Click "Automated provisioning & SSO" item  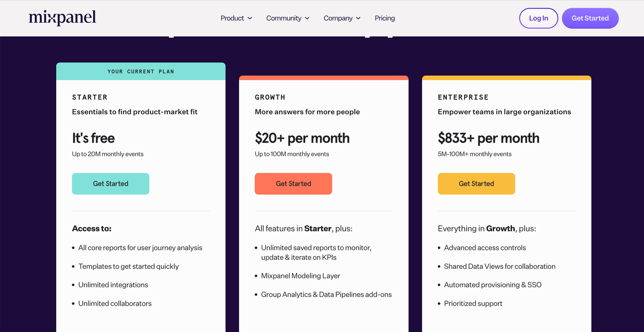(x=493, y=285)
